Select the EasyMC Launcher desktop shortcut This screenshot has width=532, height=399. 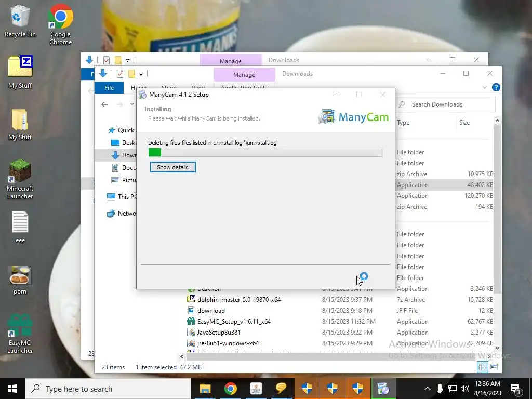[20, 334]
